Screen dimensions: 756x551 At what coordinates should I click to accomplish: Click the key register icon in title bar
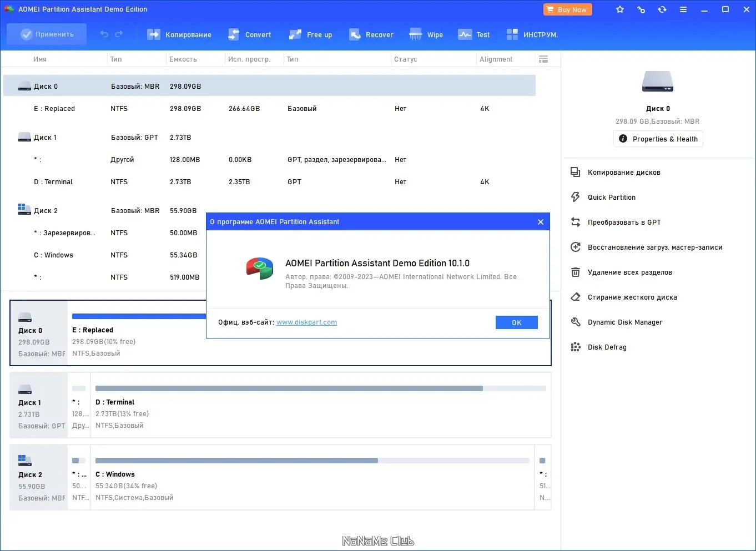(x=641, y=9)
